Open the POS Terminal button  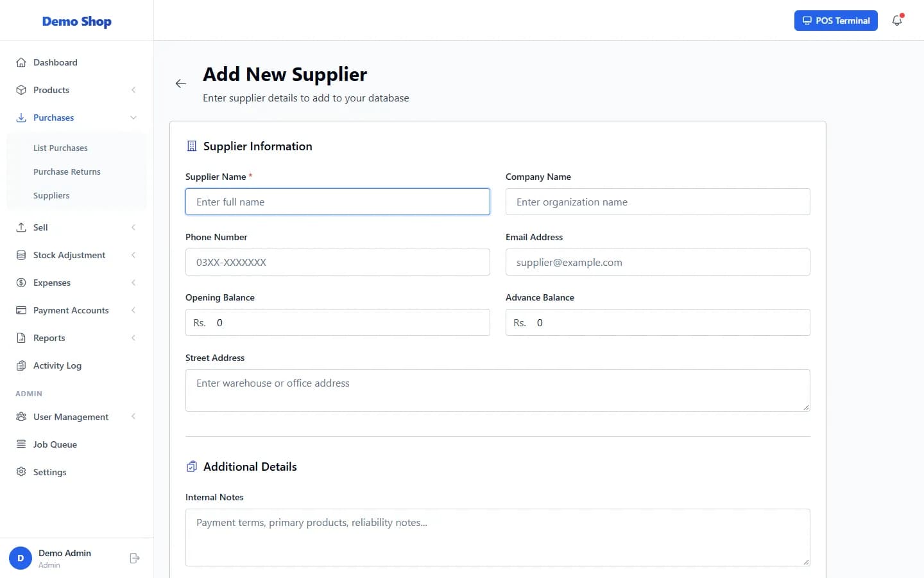pyautogui.click(x=836, y=21)
